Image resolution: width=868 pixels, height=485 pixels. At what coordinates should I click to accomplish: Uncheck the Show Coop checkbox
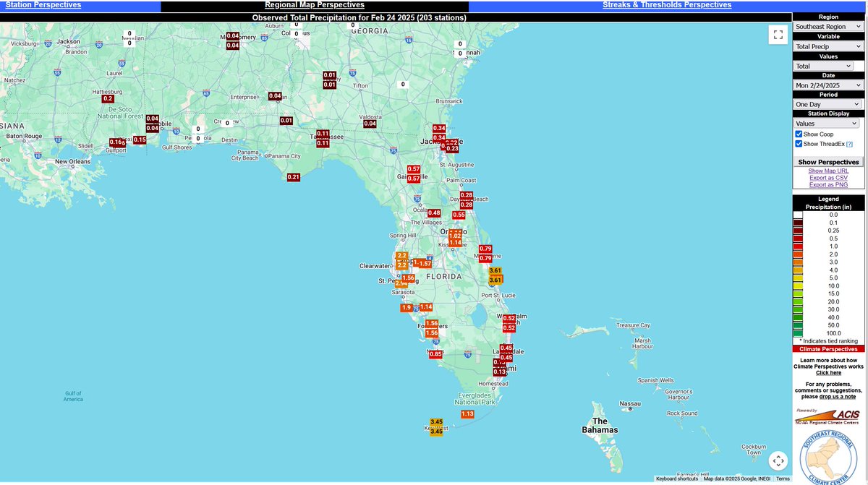pos(799,134)
